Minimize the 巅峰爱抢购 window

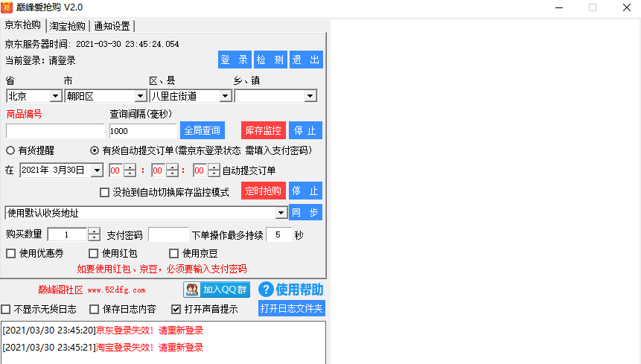[x=559, y=7]
